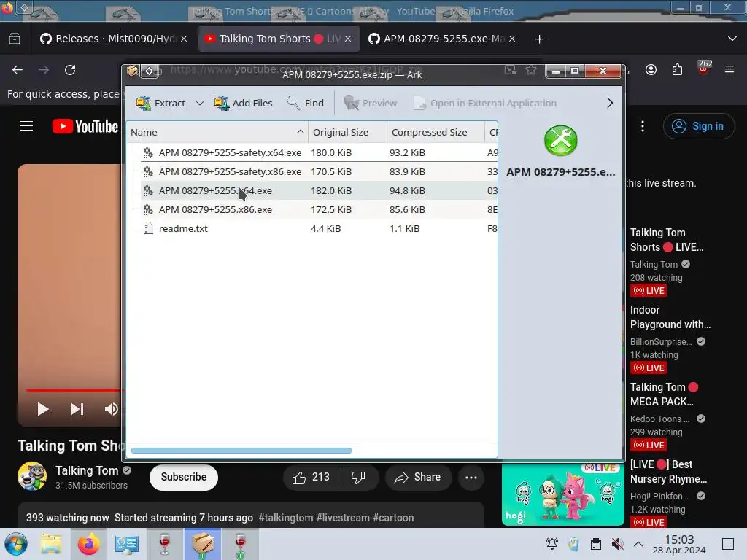Open Indoor Playground with... live video
This screenshot has height=560, width=747.
point(670,317)
